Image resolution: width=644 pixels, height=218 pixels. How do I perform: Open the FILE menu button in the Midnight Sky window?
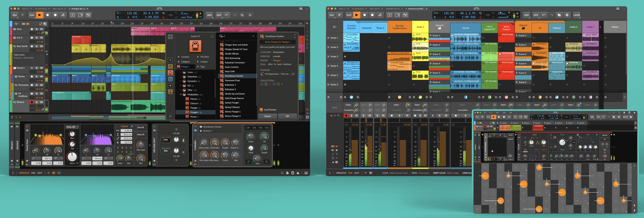click(x=15, y=15)
